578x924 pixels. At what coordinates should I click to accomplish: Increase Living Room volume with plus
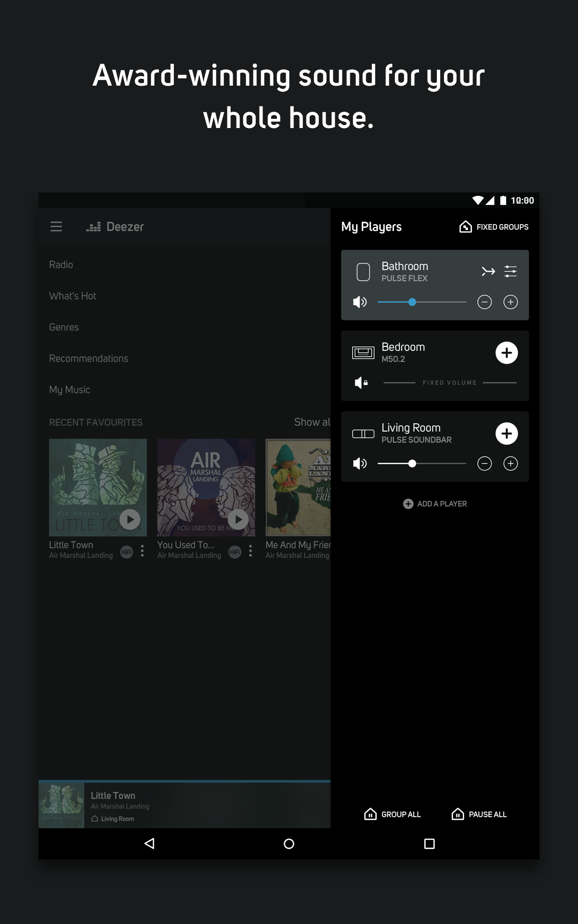(x=511, y=463)
